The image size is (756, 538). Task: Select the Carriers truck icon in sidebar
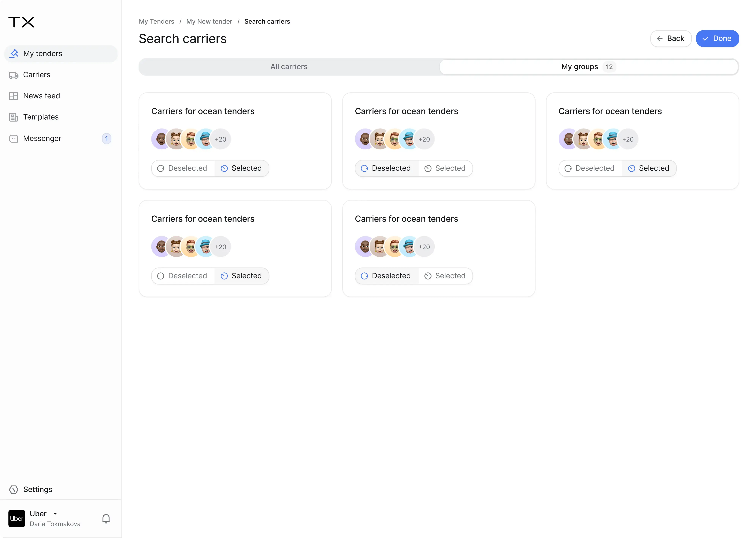click(14, 75)
